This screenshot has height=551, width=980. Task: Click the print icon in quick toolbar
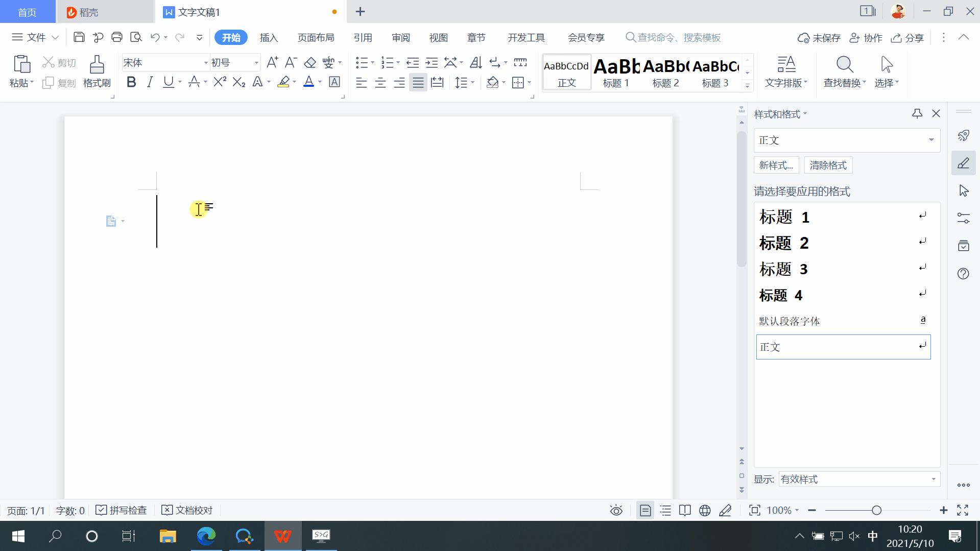click(117, 37)
